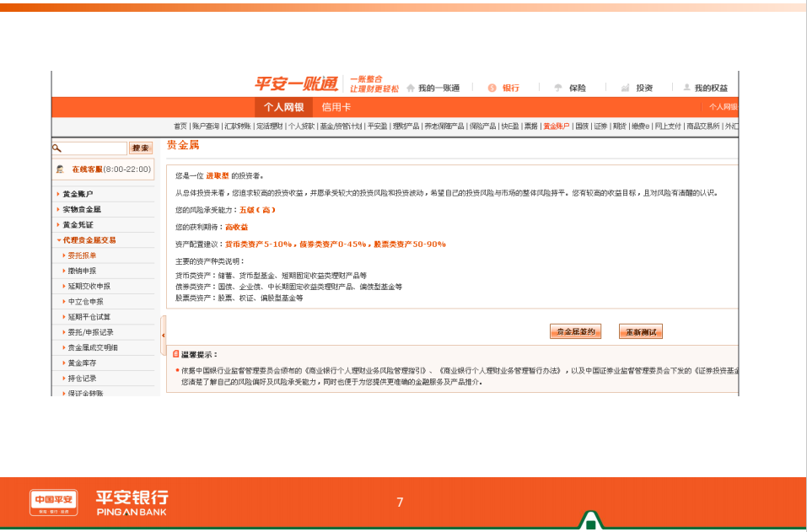Select 延期平仓试算 in sidebar
The height and width of the screenshot is (532, 807).
pyautogui.click(x=89, y=317)
